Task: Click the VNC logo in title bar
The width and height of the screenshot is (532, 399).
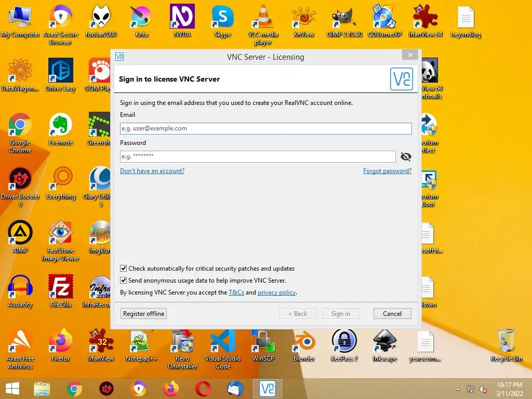Action: click(119, 57)
